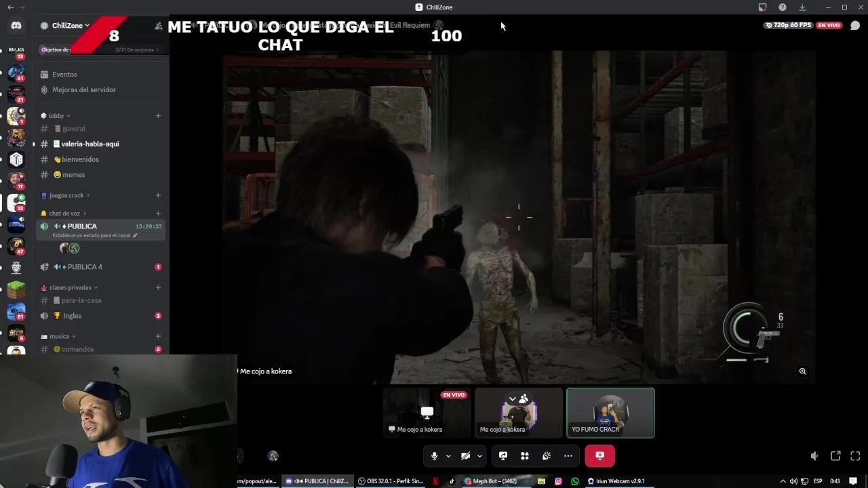Open the voice channel chat bubble icon
Viewport: 868px width, 488px height.
(x=855, y=26)
